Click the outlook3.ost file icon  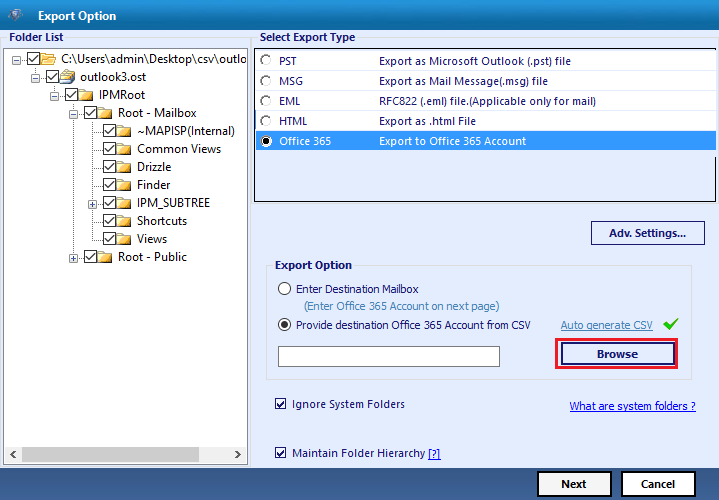click(x=68, y=77)
